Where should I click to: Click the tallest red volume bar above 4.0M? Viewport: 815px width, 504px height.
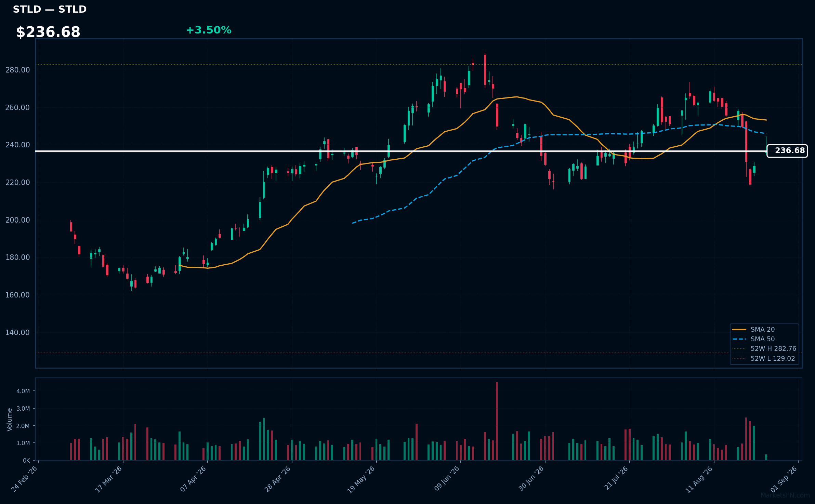497,421
